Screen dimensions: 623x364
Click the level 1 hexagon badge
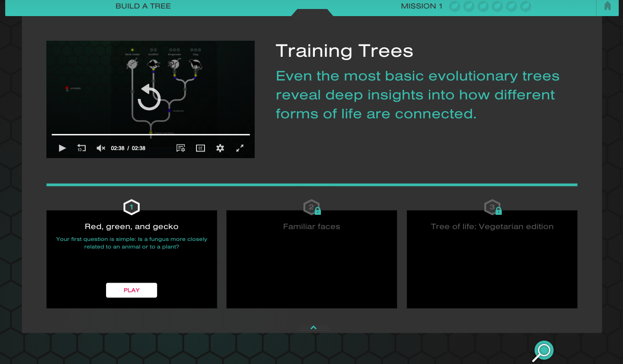point(131,207)
